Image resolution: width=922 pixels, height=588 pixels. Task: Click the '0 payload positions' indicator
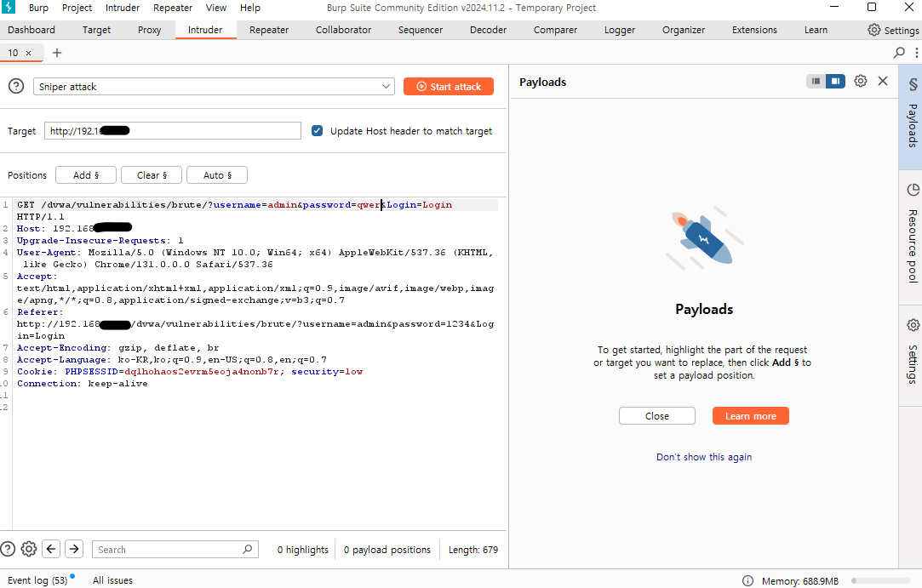387,550
